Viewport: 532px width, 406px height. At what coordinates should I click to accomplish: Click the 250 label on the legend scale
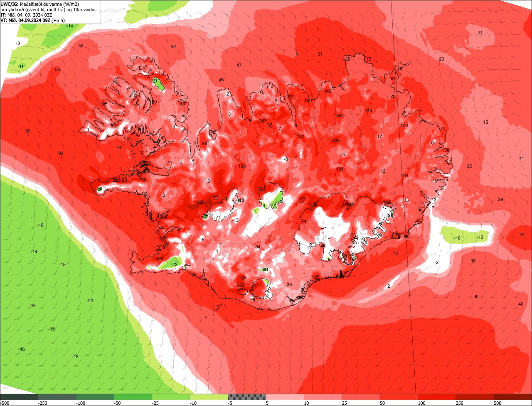[460, 403]
